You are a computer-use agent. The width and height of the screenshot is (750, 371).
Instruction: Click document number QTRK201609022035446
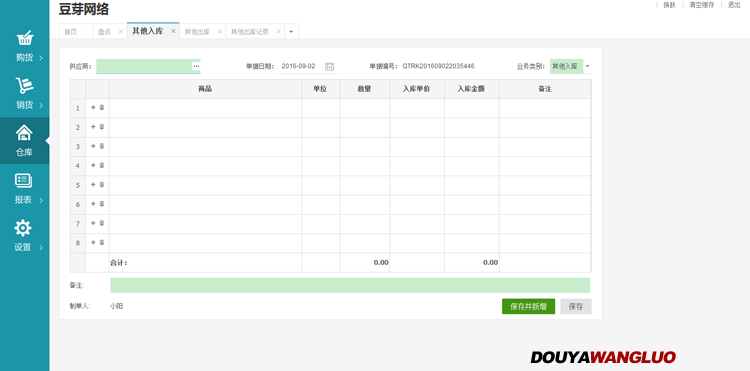pos(438,66)
